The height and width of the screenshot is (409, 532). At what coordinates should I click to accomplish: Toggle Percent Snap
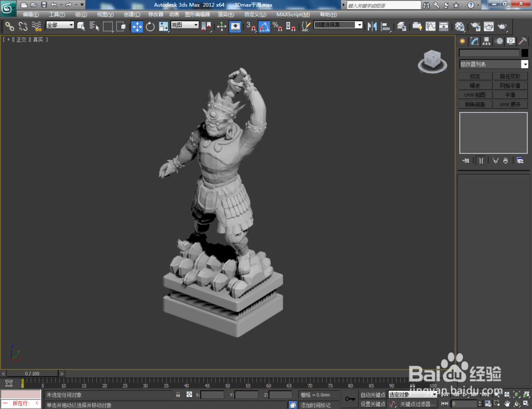click(x=277, y=27)
